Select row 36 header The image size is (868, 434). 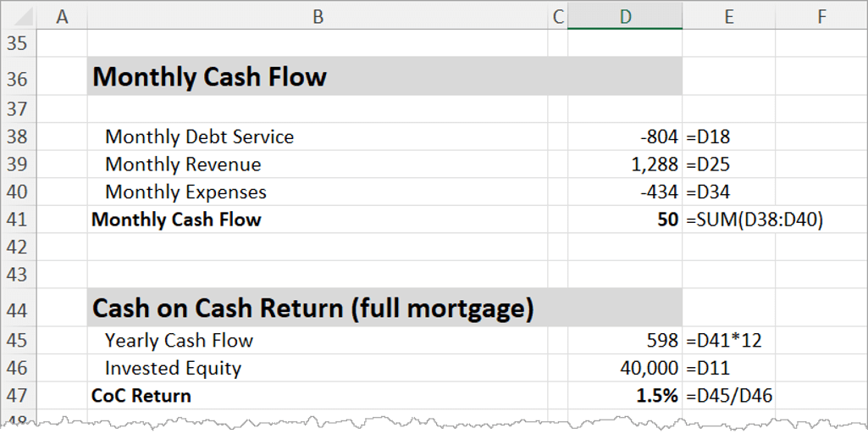click(x=18, y=78)
